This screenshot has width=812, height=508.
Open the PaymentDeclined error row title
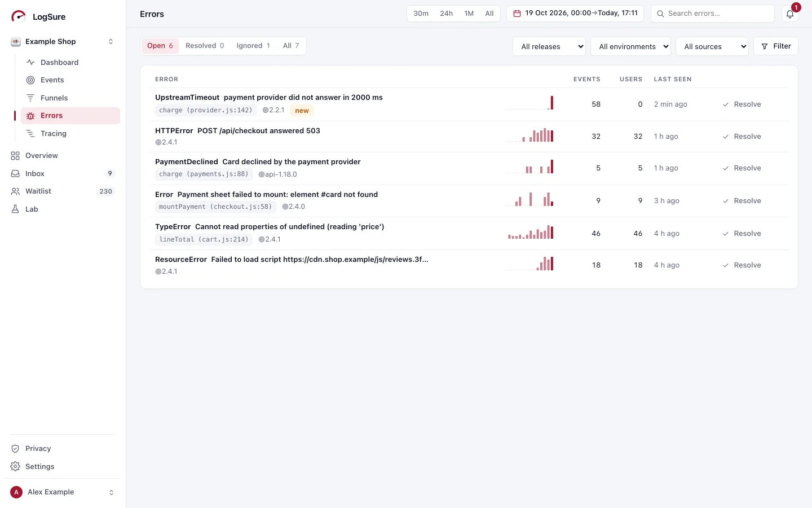pyautogui.click(x=258, y=162)
